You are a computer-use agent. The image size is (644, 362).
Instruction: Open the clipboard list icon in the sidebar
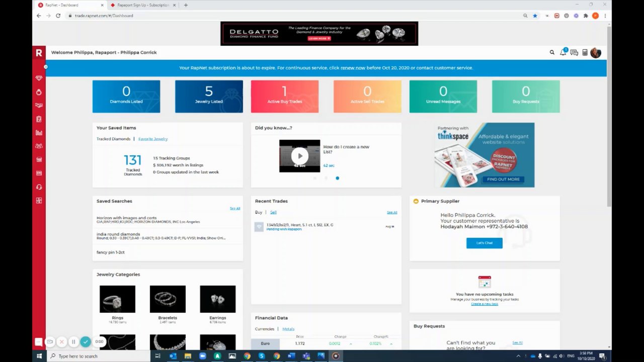(x=39, y=119)
